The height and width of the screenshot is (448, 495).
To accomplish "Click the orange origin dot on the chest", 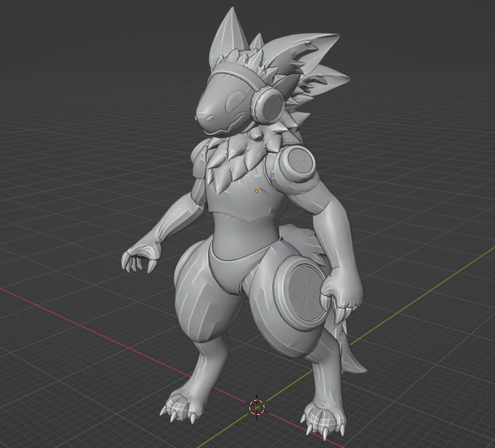I will (x=257, y=191).
